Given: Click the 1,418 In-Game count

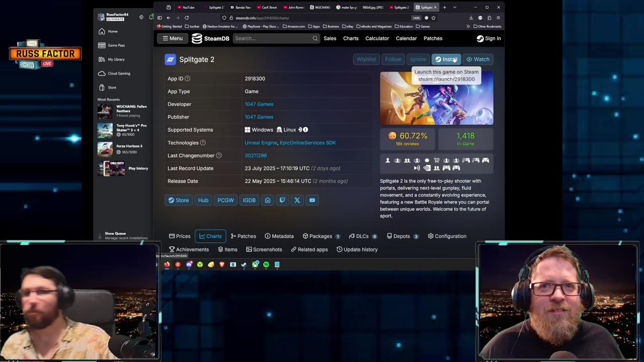Looking at the screenshot, I should [x=465, y=139].
